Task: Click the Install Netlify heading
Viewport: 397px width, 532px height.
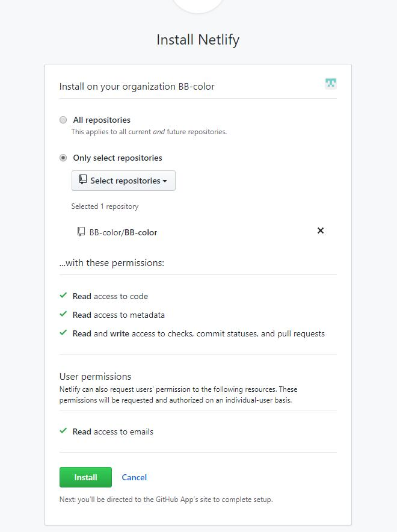Action: point(198,40)
